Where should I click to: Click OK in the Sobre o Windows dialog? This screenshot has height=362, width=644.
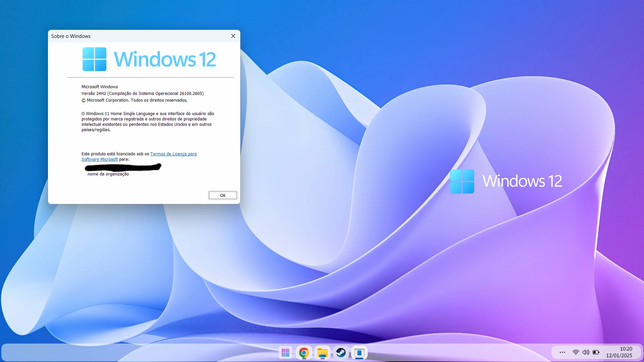point(223,195)
